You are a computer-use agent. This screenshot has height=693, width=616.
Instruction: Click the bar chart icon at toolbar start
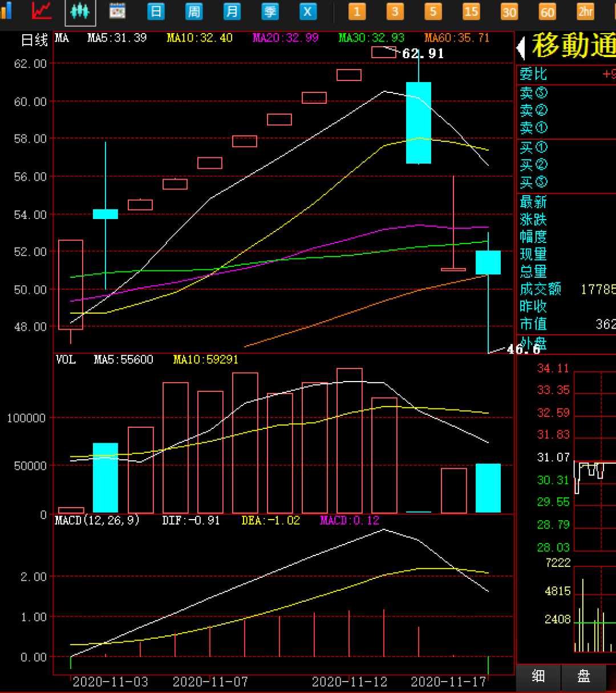point(6,11)
